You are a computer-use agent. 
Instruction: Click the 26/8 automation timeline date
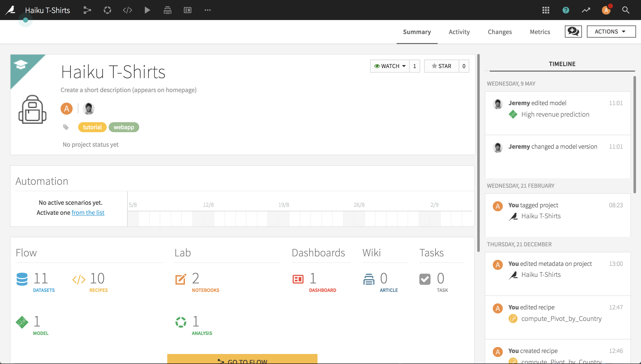pyautogui.click(x=359, y=205)
